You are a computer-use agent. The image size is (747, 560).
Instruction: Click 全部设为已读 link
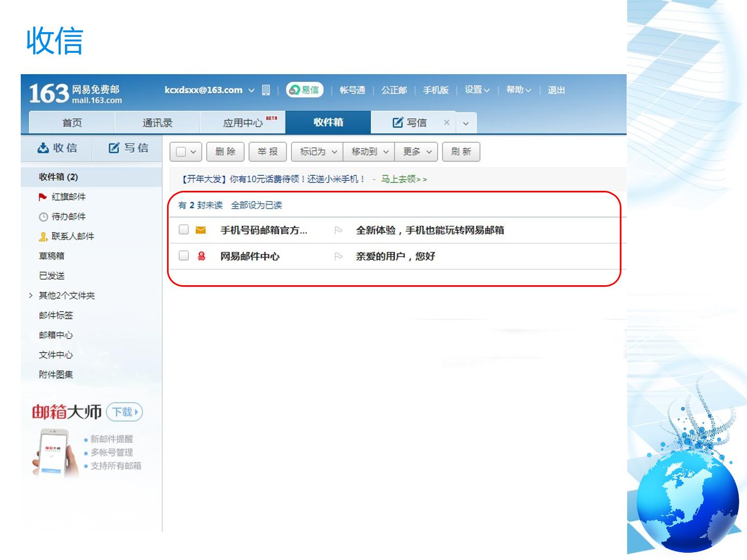[256, 205]
